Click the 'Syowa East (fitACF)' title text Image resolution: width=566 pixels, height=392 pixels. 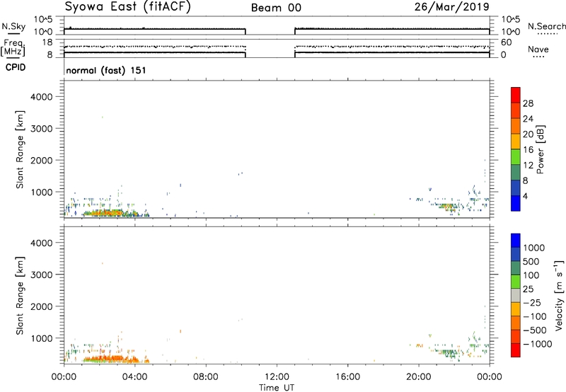tap(128, 7)
